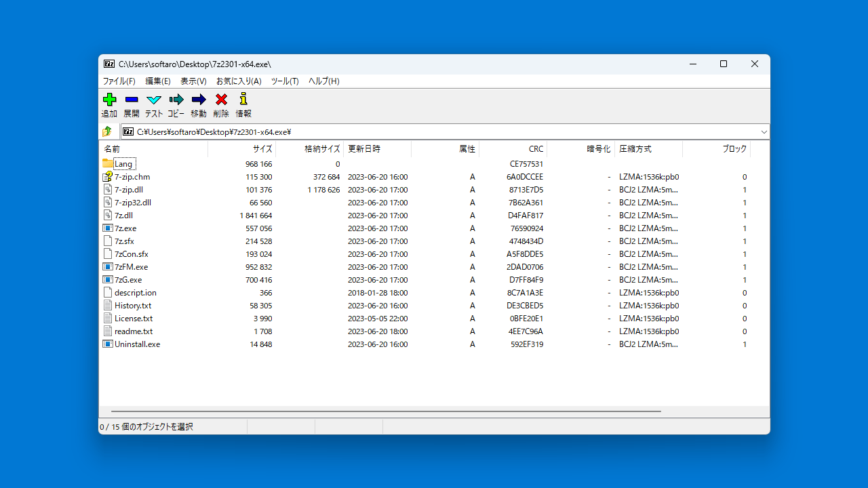Maximize the 7-Zip window
The height and width of the screenshot is (488, 868).
point(724,64)
